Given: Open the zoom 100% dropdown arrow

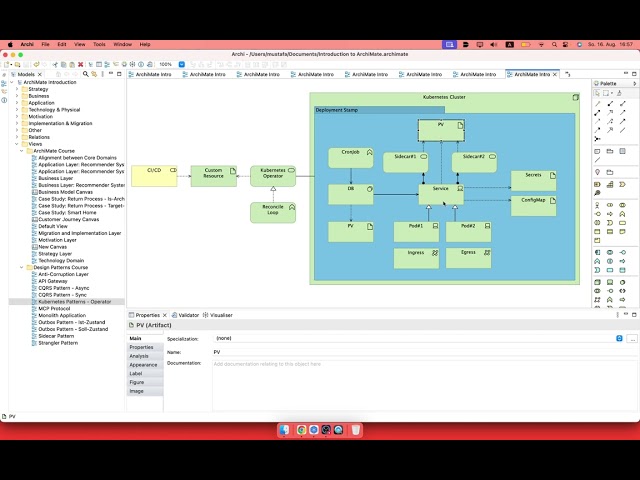Looking at the screenshot, I should point(182,64).
